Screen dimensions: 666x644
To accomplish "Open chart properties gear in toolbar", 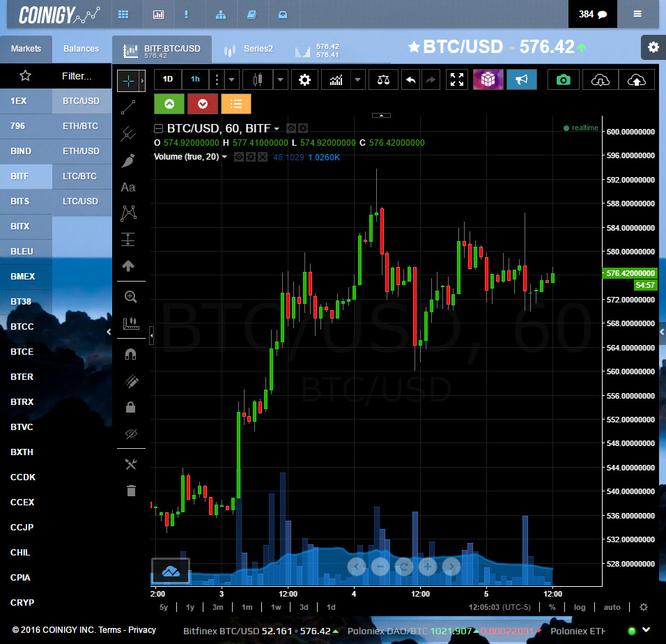I will 304,80.
